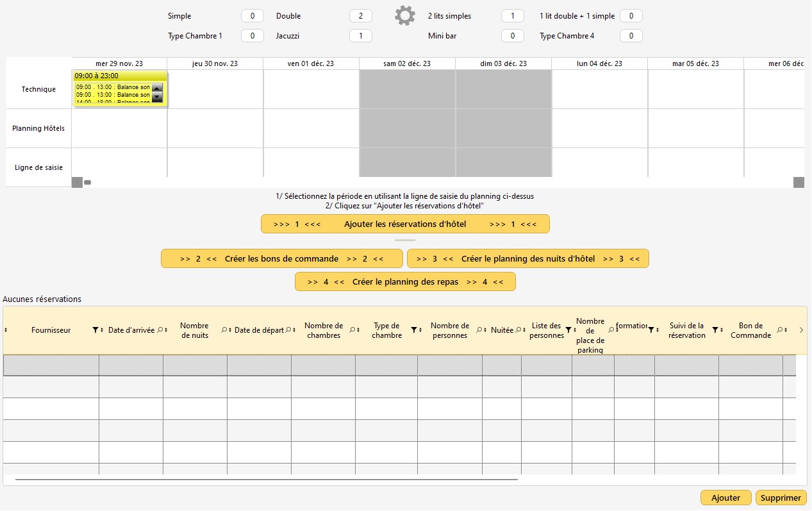Click the Date d'arrivée search magnifier
The width and height of the screenshot is (812, 511).
coord(160,330)
